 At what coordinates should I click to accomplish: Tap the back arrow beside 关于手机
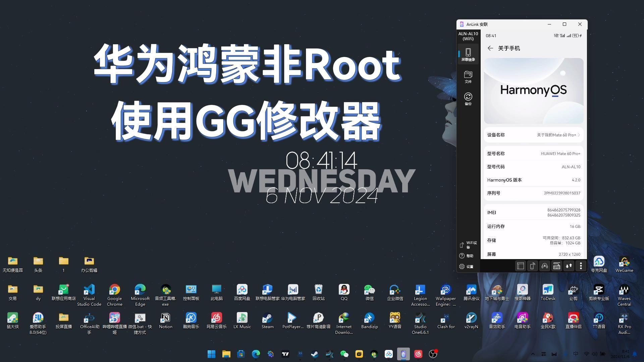point(490,48)
